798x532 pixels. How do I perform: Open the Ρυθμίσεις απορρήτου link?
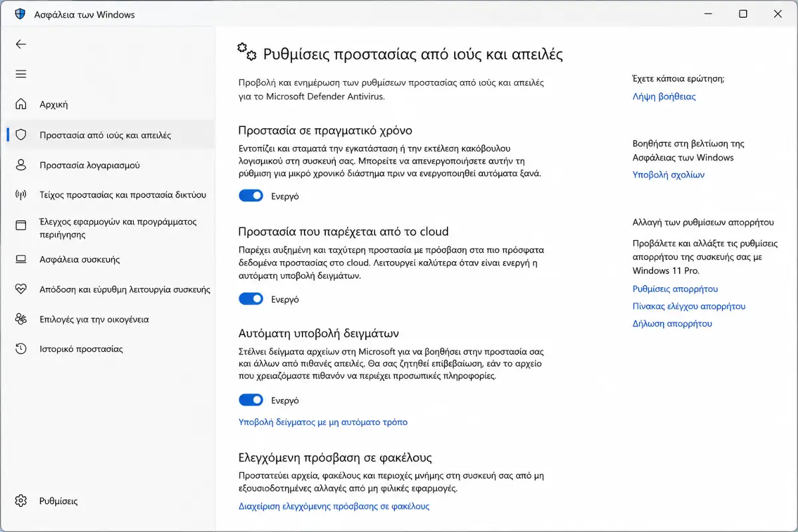click(x=675, y=289)
